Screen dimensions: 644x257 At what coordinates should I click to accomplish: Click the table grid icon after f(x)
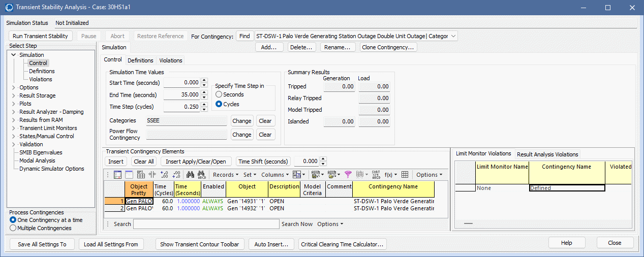point(405,175)
